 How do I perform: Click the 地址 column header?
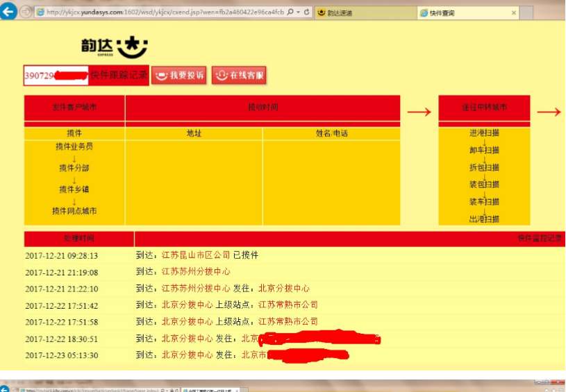pos(194,133)
